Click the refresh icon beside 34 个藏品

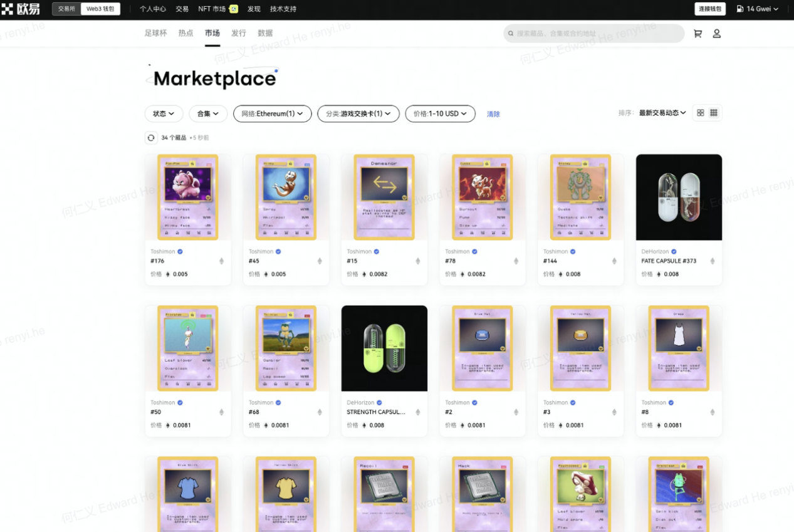click(x=151, y=138)
